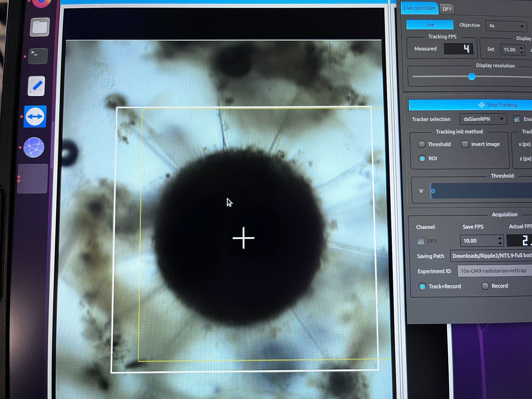
Task: Launch the Terminal from the dock
Action: point(38,56)
